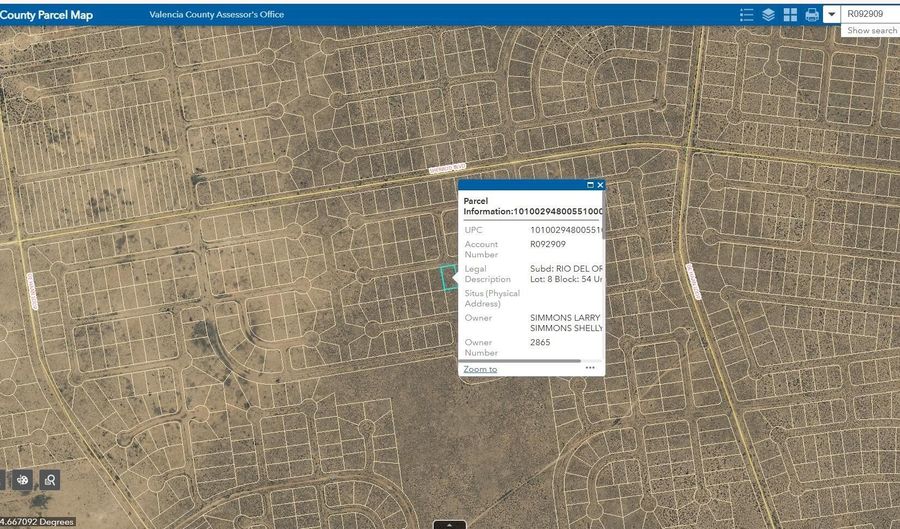Open the Legend list icon
900x529 pixels.
point(746,15)
